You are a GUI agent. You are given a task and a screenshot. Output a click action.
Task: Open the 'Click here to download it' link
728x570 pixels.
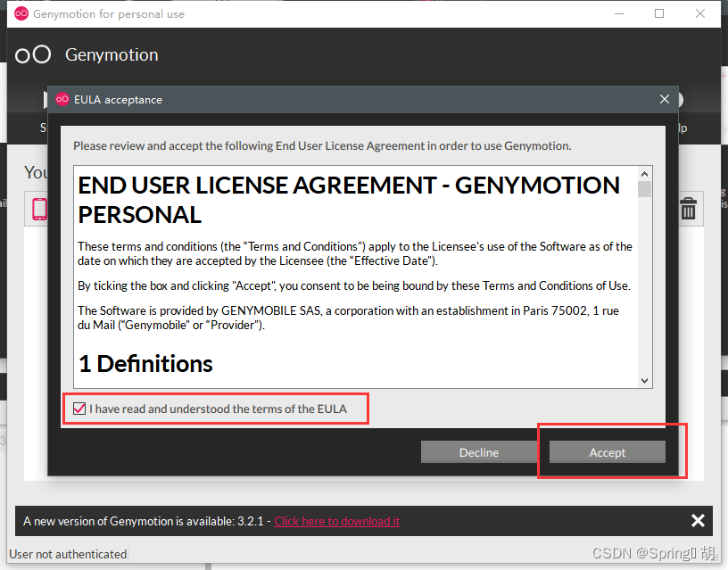coord(336,521)
